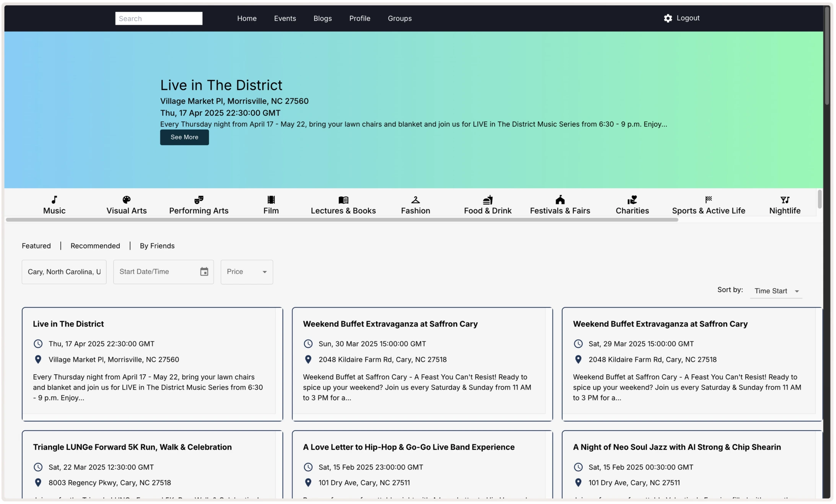Click the settings gear icon
The image size is (836, 504).
[668, 18]
